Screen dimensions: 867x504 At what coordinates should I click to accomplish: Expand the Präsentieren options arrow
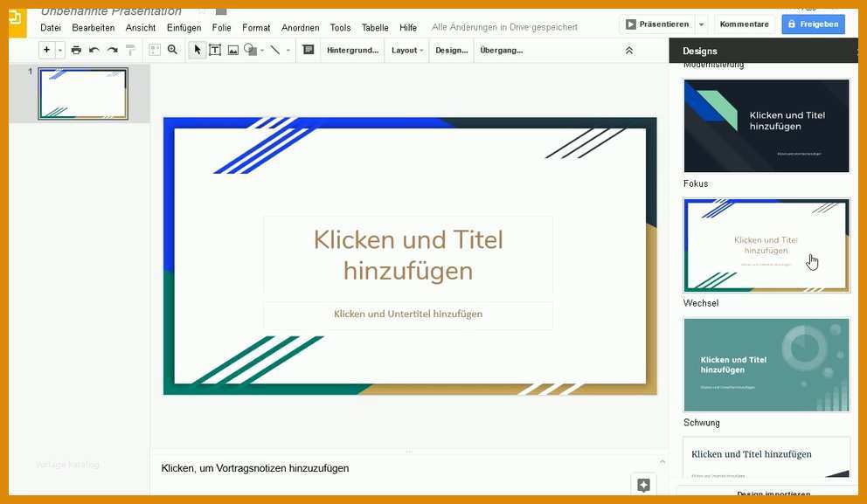point(701,24)
